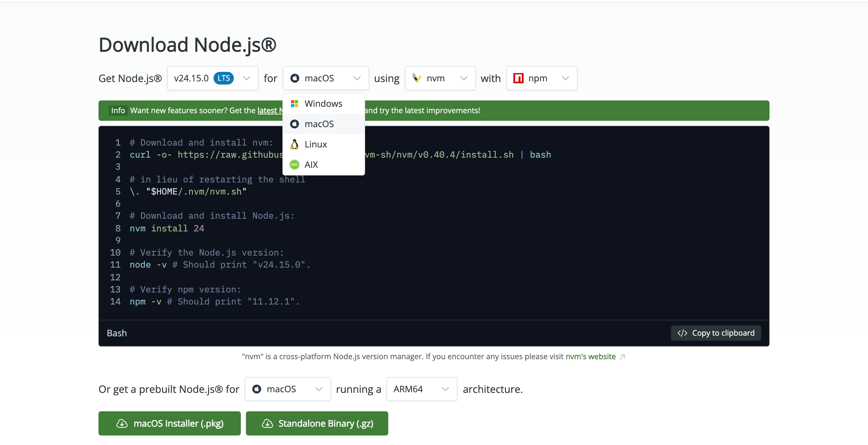Screen dimensions: 868x445
Task: Click the code icon on Copy to clipboard
Action: (682, 333)
